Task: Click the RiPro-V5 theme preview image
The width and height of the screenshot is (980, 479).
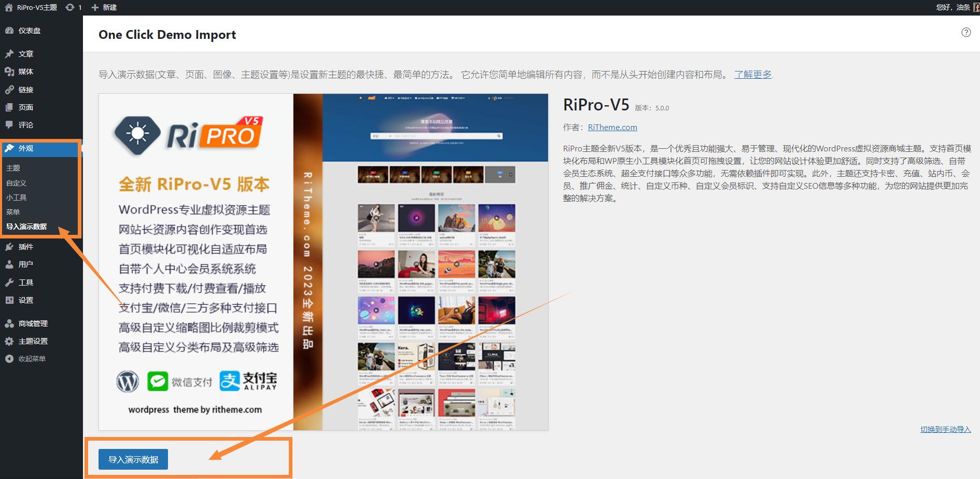Action: pyautogui.click(x=321, y=262)
